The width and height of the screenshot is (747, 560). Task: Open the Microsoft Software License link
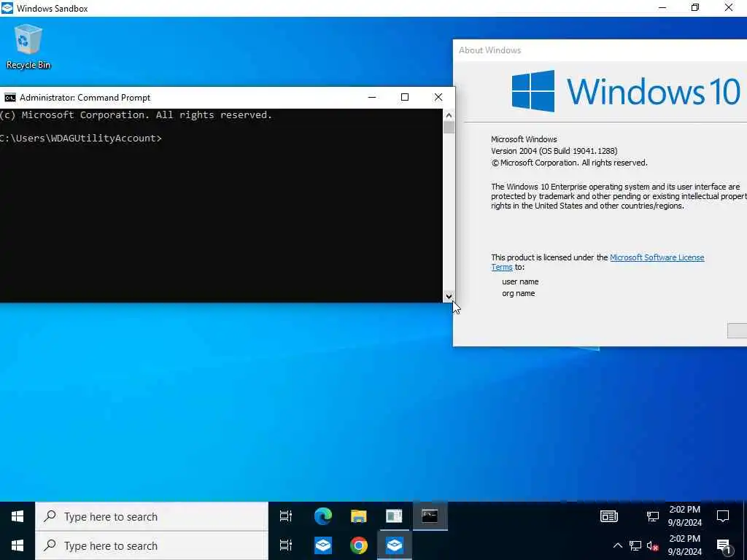click(x=657, y=257)
